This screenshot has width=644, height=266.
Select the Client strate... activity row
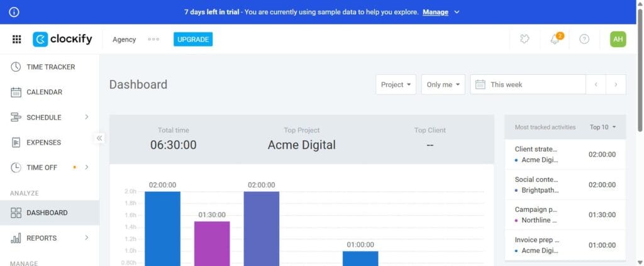[565, 154]
